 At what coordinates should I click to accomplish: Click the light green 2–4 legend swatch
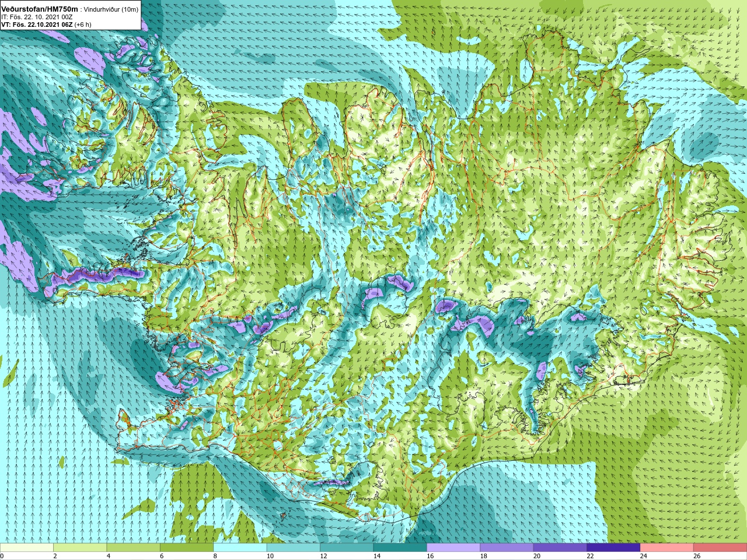click(x=80, y=548)
